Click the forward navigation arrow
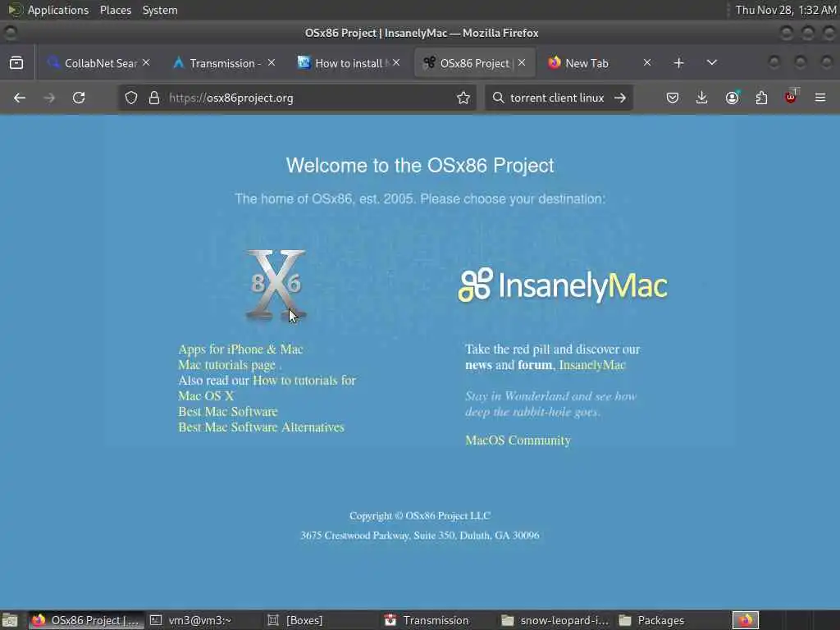 point(49,98)
